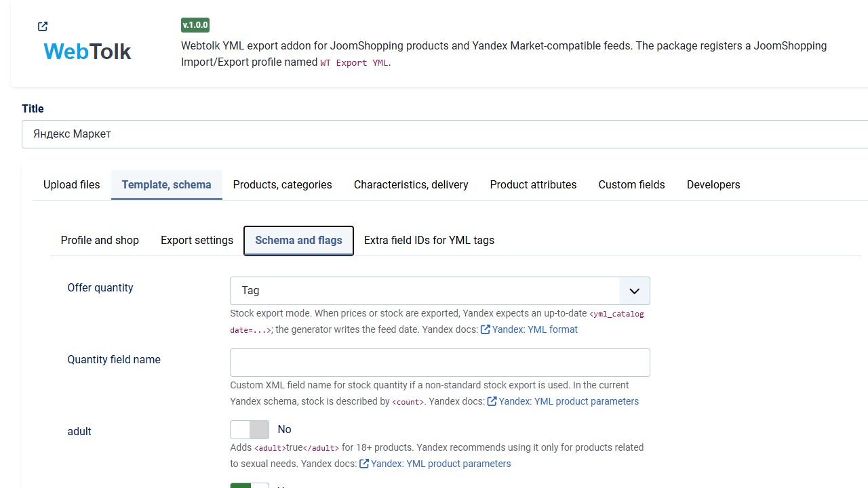The height and width of the screenshot is (488, 868).
Task: Open Characteristics, delivery tab
Action: (x=411, y=184)
